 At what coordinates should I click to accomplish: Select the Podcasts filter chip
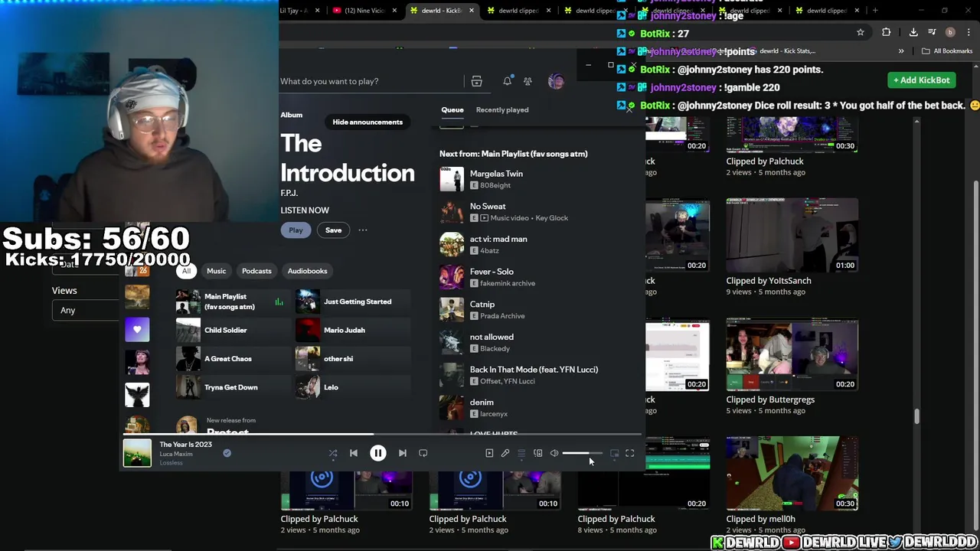[x=256, y=271]
